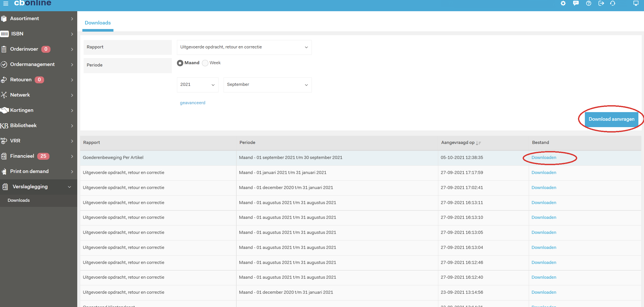The width and height of the screenshot is (644, 307).
Task: Open the Rapport type dropdown
Action: [244, 47]
